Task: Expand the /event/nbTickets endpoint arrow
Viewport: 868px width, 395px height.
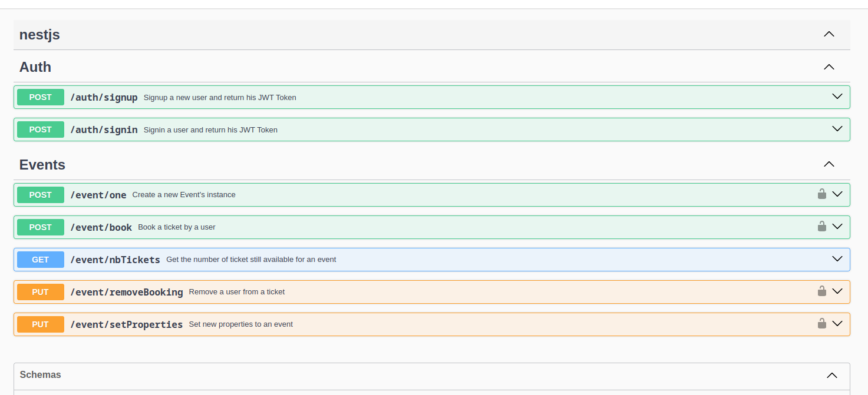Action: click(837, 259)
